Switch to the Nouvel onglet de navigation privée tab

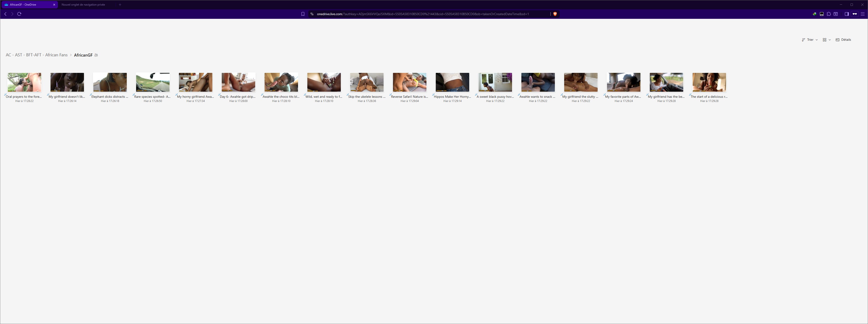[83, 5]
